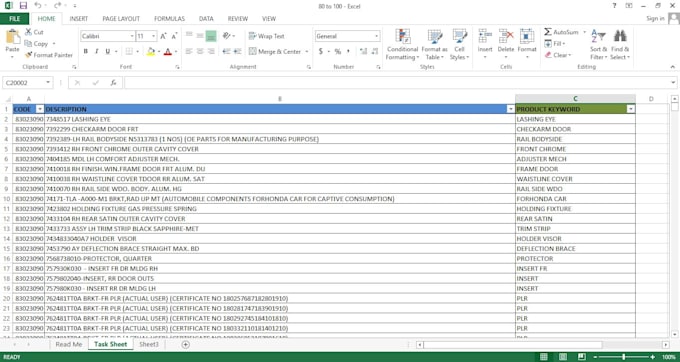Click the Increase Decimal icon
Screen dimensions: 680x362
point(363,51)
